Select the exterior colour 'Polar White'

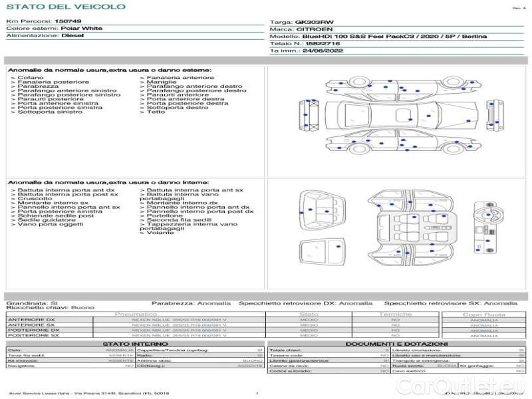(x=81, y=28)
